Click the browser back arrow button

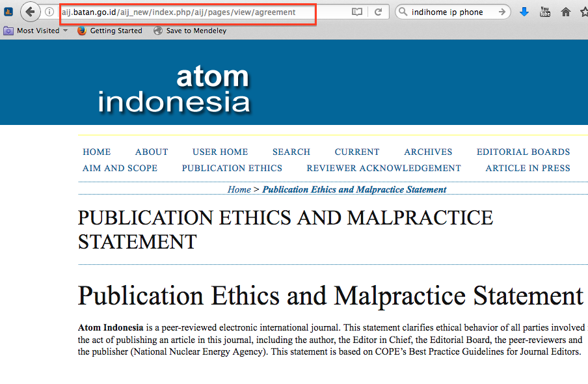[x=30, y=12]
